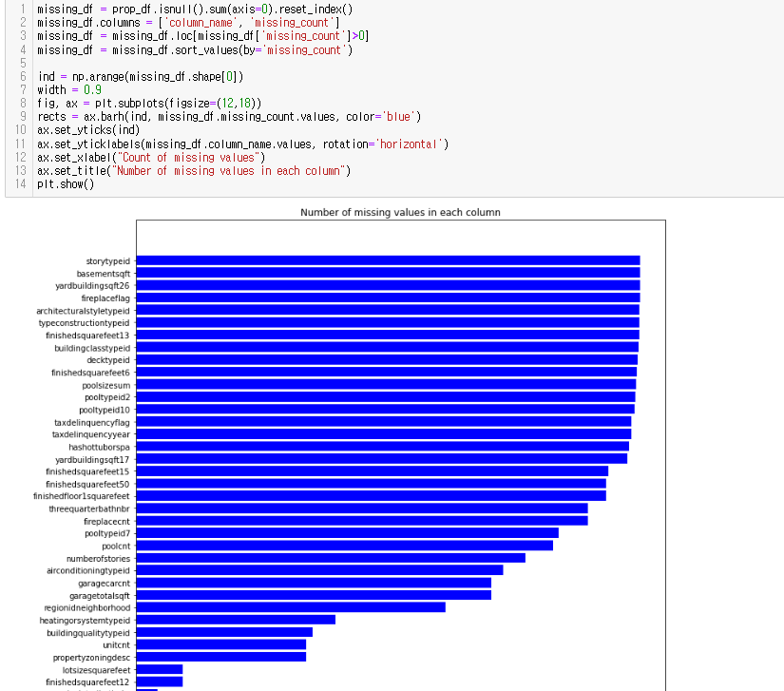Click the blue bar for regionidneighborhood
Image resolution: width=784 pixels, height=691 pixels.
pyautogui.click(x=291, y=607)
